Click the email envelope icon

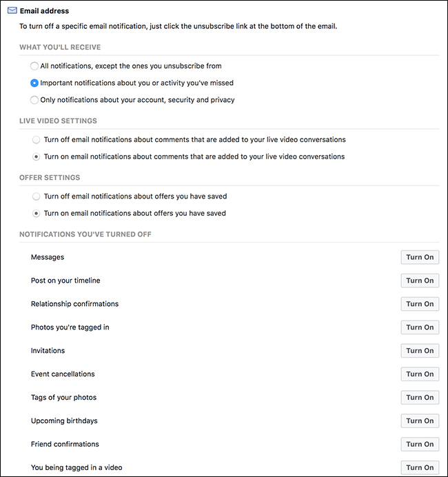[x=12, y=11]
